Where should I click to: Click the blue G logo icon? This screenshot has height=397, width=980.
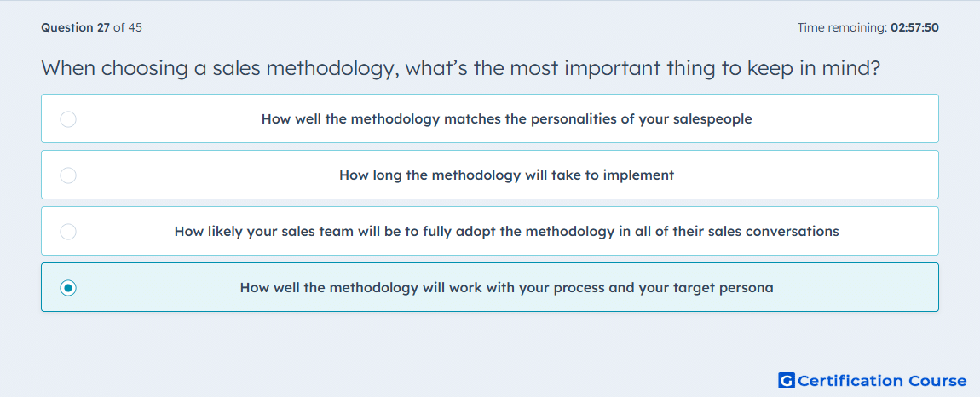(x=787, y=380)
